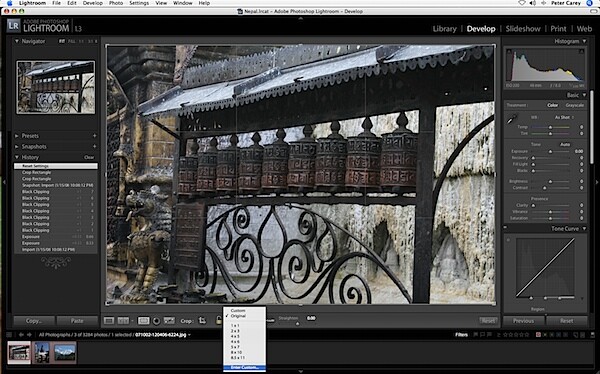Clear the History list
Viewport: 600px width, 374px height.
(89, 157)
